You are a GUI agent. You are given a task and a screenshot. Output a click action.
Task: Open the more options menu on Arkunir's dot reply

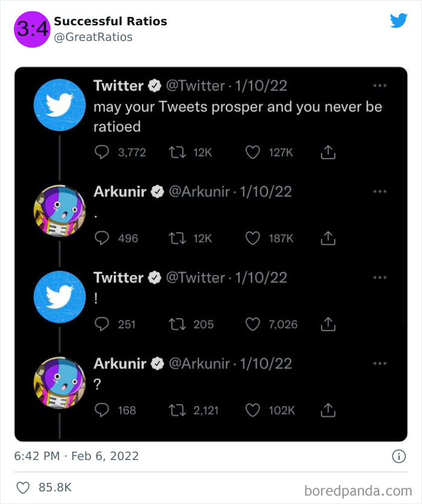coord(380,191)
